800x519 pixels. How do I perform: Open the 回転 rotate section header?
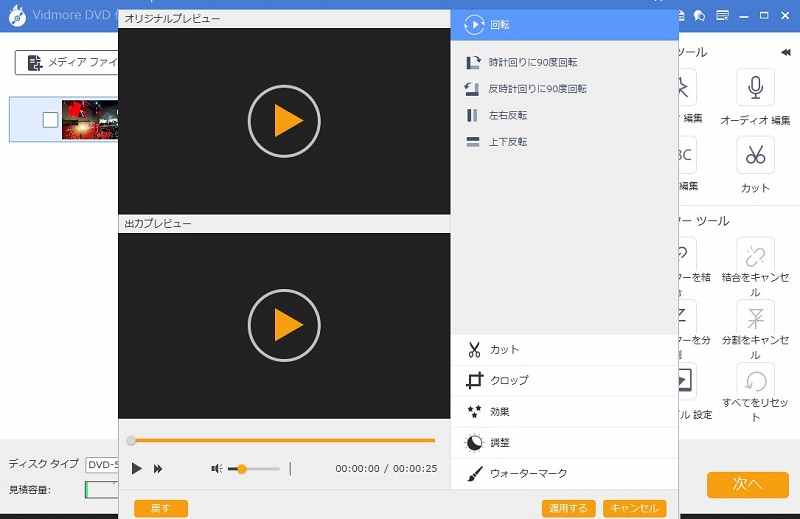point(564,24)
